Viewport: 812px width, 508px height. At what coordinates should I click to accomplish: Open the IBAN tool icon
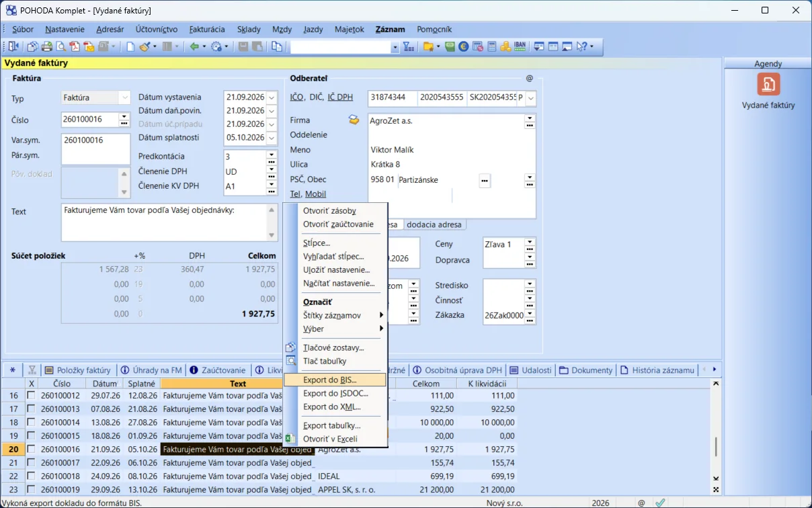(520, 46)
